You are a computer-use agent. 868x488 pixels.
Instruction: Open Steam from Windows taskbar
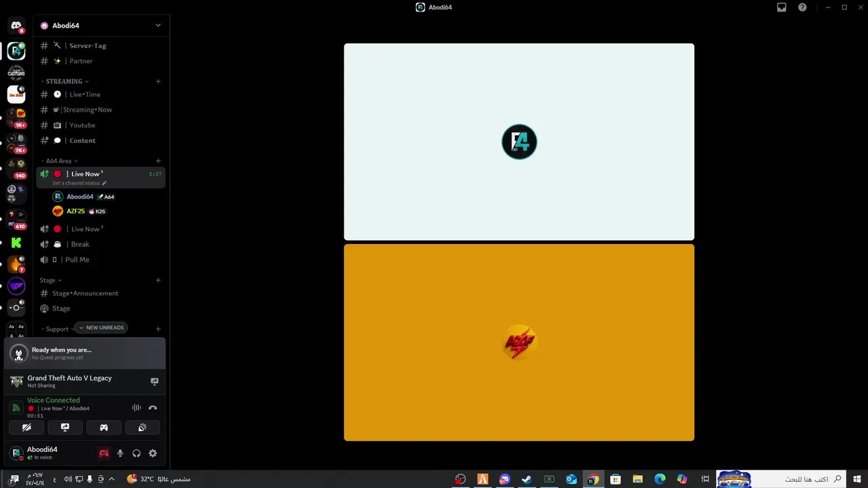tap(526, 479)
